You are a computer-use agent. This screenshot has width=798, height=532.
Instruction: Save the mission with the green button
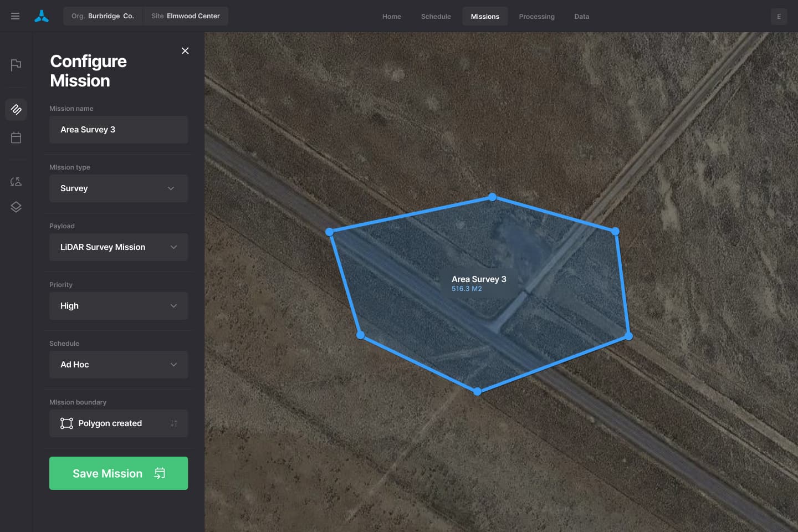(118, 473)
